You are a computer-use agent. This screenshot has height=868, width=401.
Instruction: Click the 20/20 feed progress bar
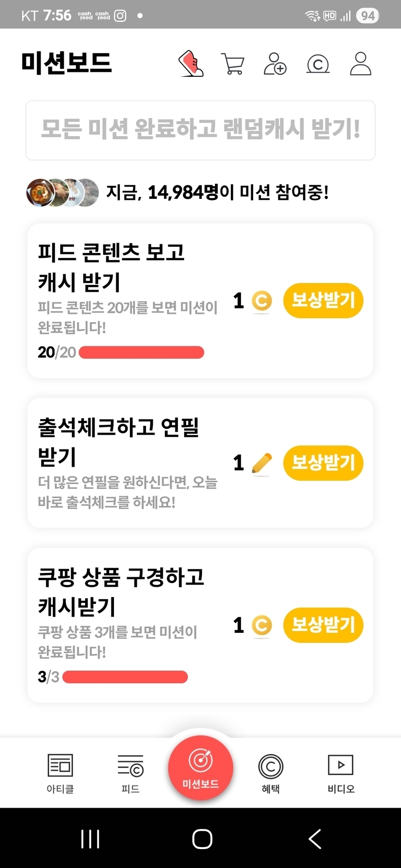141,352
